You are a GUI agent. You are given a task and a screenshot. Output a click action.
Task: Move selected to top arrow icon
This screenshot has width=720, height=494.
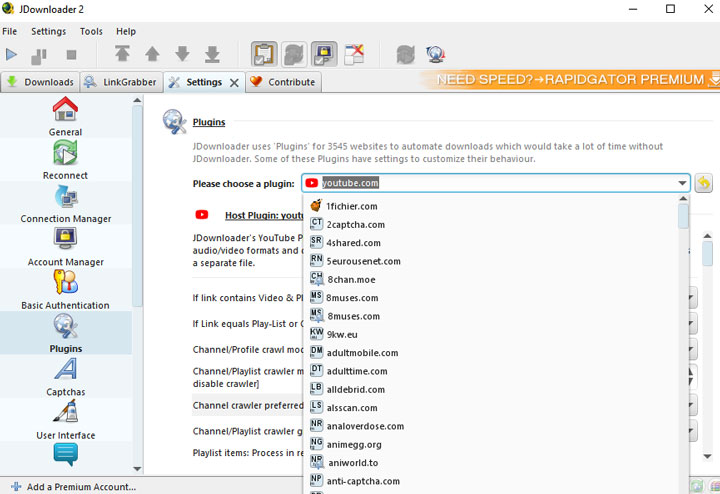pos(122,54)
